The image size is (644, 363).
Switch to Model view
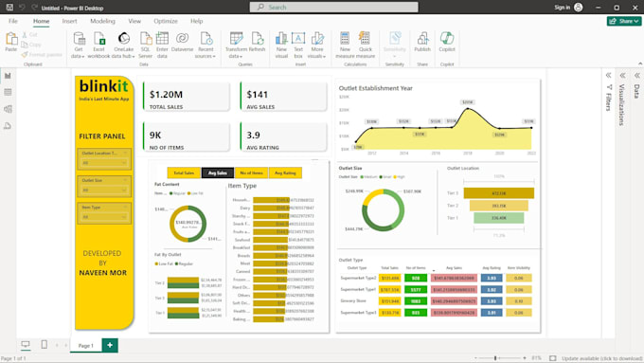8,109
